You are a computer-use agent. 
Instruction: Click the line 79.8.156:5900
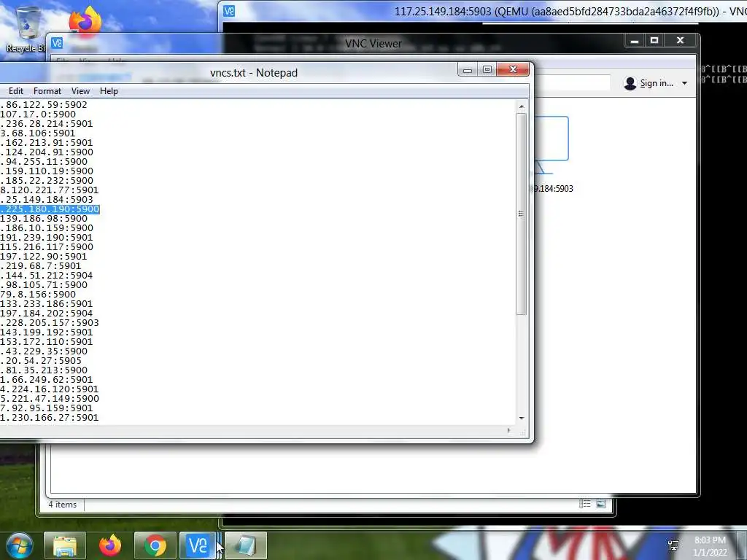click(x=38, y=295)
